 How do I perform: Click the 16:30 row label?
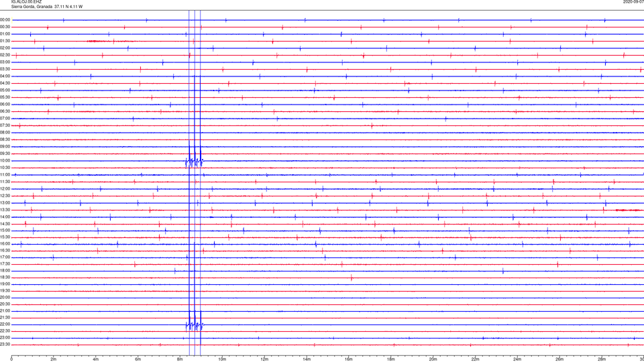tap(5, 250)
